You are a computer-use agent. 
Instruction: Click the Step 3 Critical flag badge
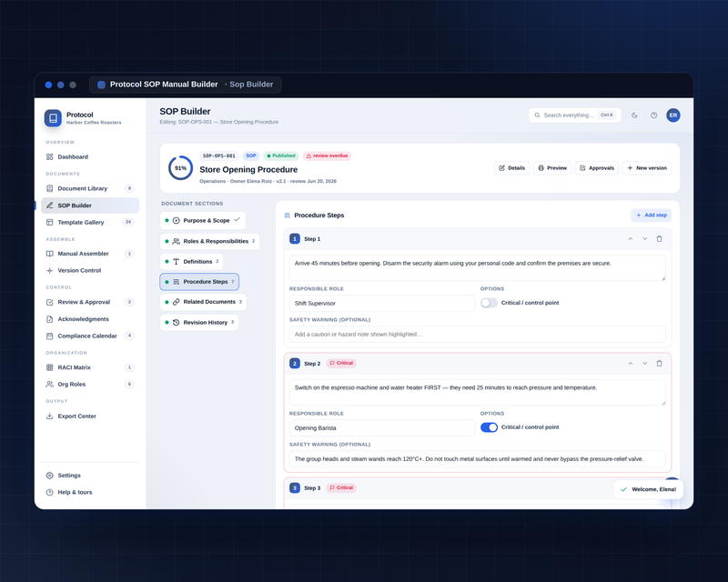coord(341,487)
